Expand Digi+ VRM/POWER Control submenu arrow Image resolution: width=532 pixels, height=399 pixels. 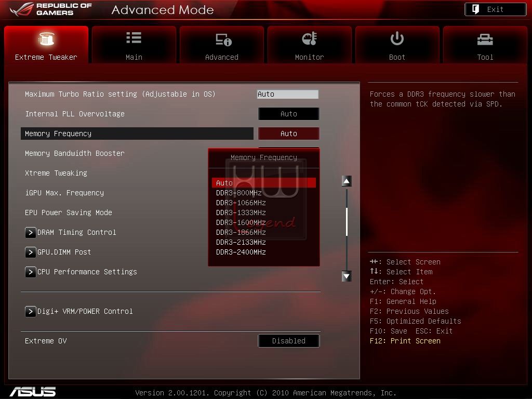click(x=30, y=312)
